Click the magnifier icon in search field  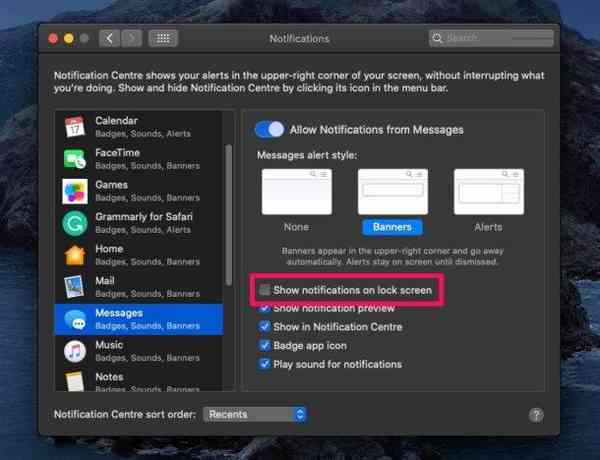pyautogui.click(x=437, y=38)
